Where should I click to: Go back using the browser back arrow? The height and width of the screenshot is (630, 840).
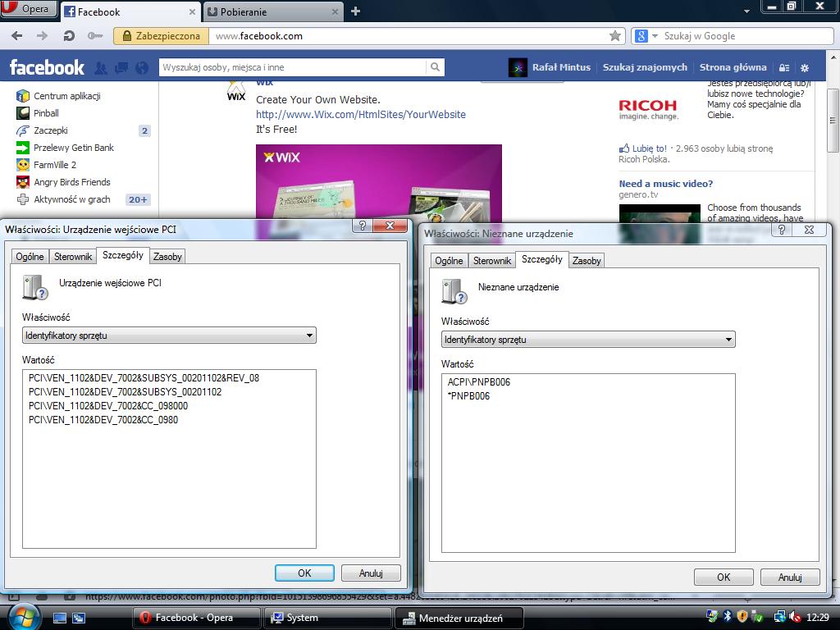17,36
